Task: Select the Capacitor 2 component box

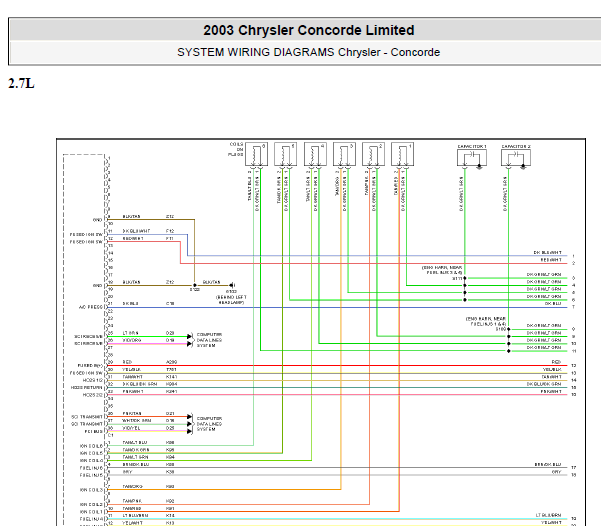Action: (x=516, y=158)
